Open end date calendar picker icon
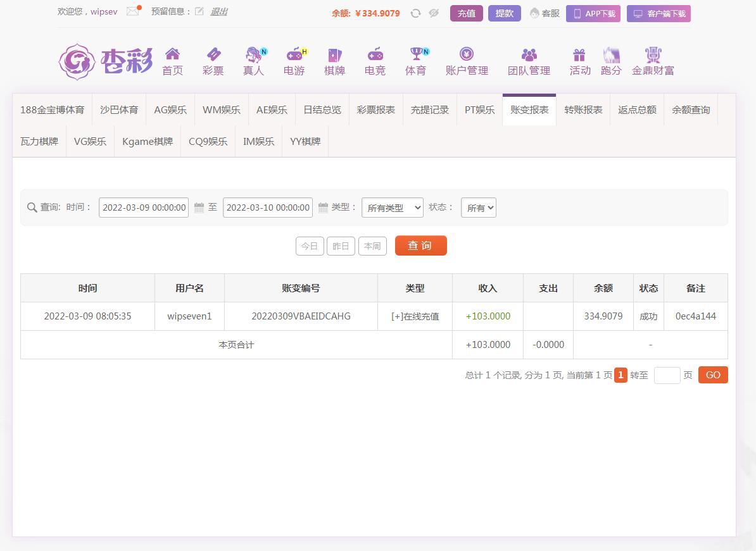Image resolution: width=756 pixels, height=551 pixels. [x=323, y=207]
